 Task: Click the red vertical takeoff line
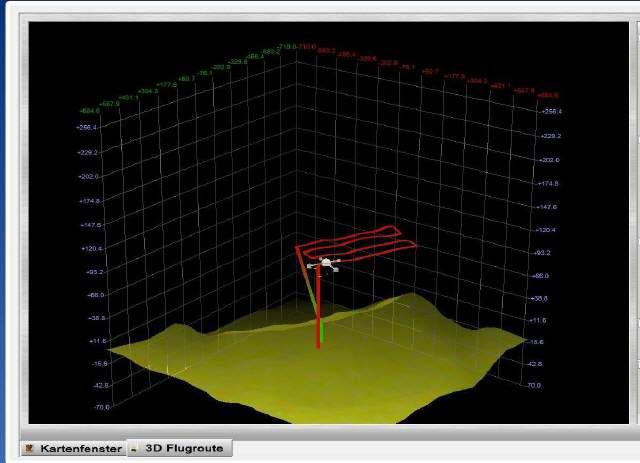point(319,325)
